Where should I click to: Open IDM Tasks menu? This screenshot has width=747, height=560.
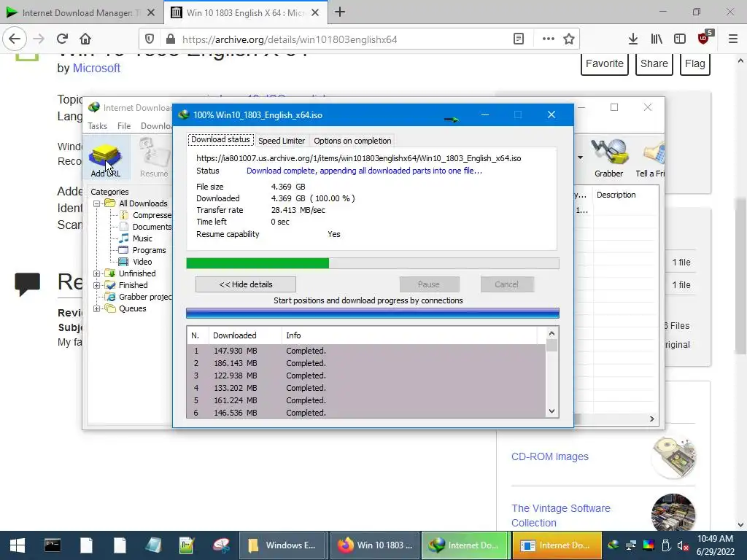(98, 125)
